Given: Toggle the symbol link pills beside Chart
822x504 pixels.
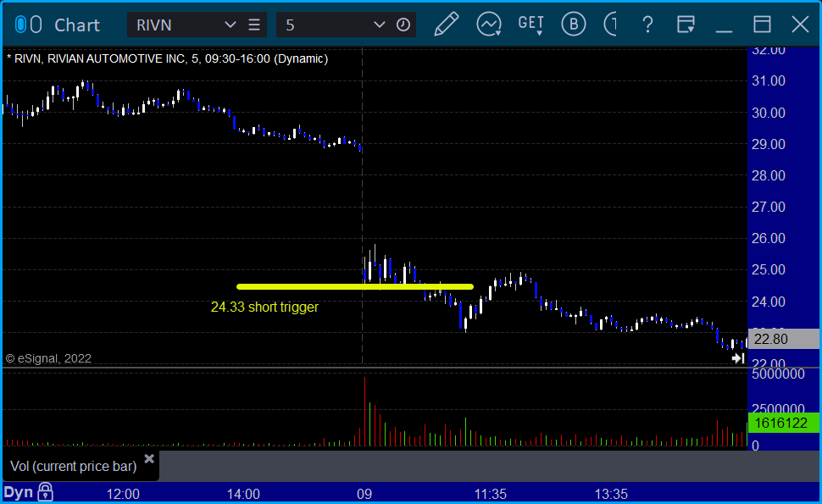Looking at the screenshot, I should click(x=28, y=25).
